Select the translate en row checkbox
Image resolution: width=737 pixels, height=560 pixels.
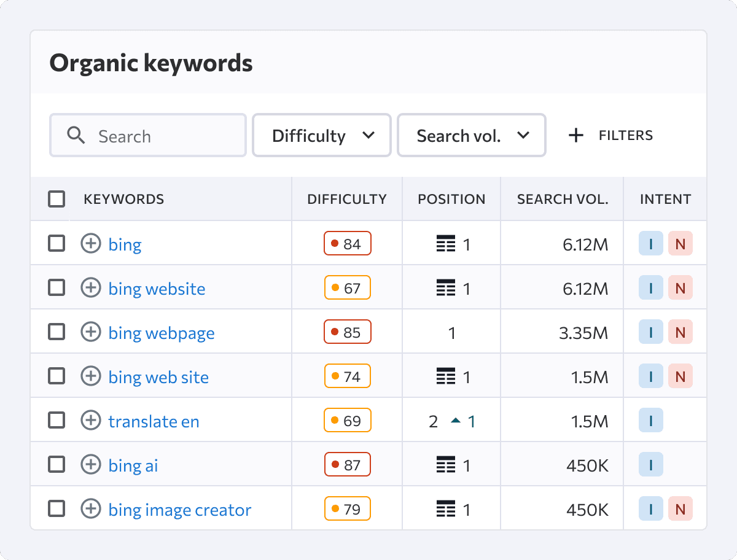(x=57, y=421)
